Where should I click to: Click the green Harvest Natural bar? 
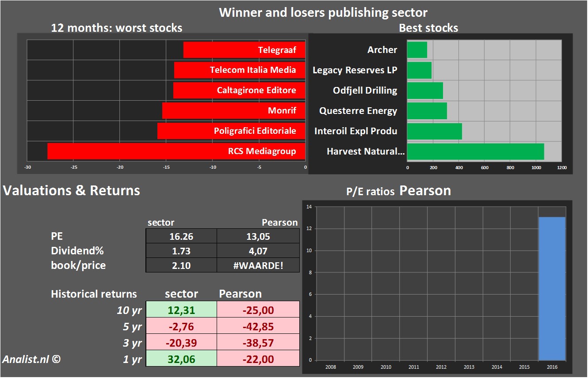click(x=475, y=151)
